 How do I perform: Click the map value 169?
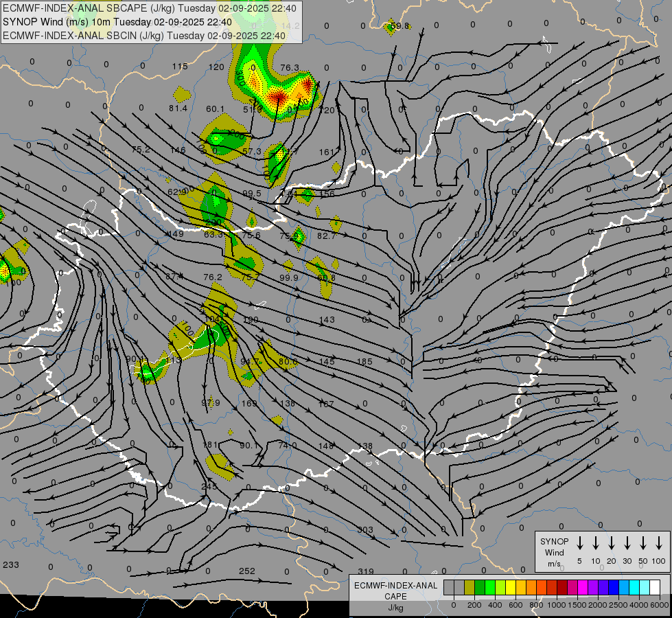tap(249, 404)
